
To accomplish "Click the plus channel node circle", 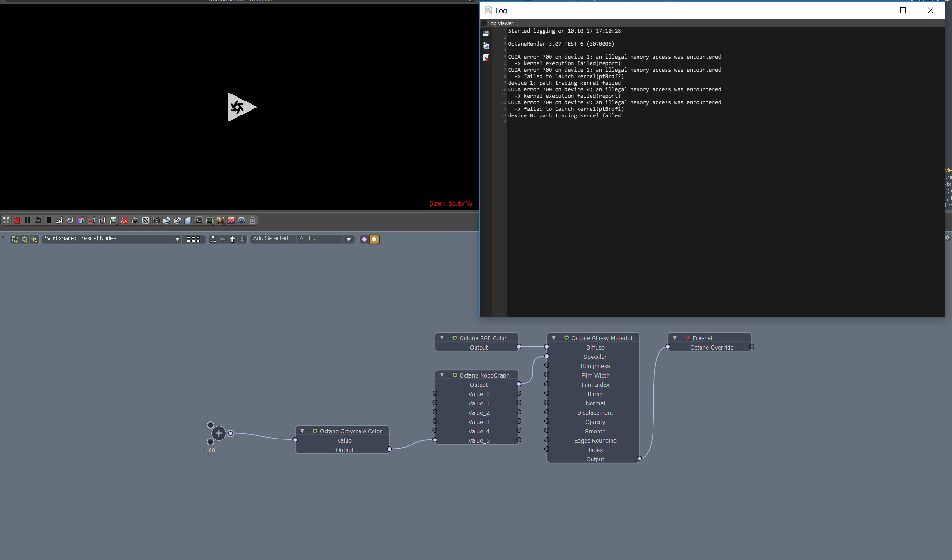I will pos(218,433).
